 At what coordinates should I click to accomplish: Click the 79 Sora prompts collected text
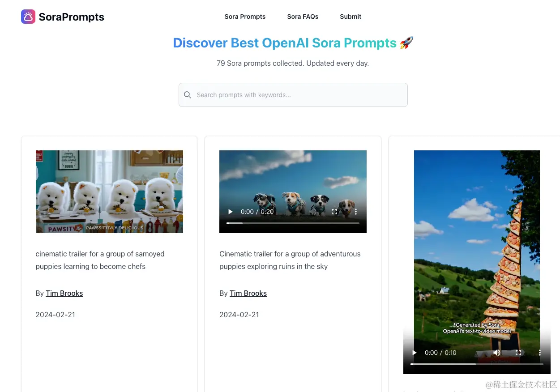(x=293, y=63)
